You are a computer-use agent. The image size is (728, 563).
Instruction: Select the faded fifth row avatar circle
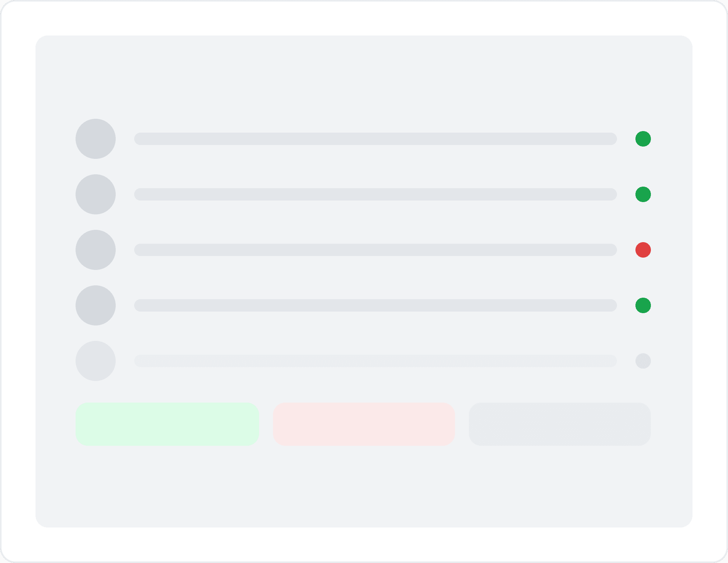(x=96, y=361)
